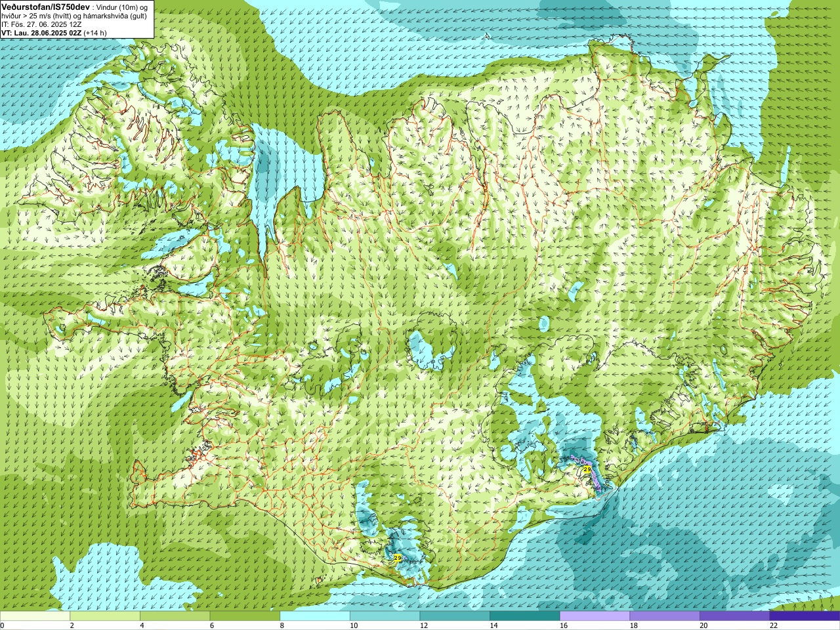Click the '6' label on the wind scale

[212, 625]
